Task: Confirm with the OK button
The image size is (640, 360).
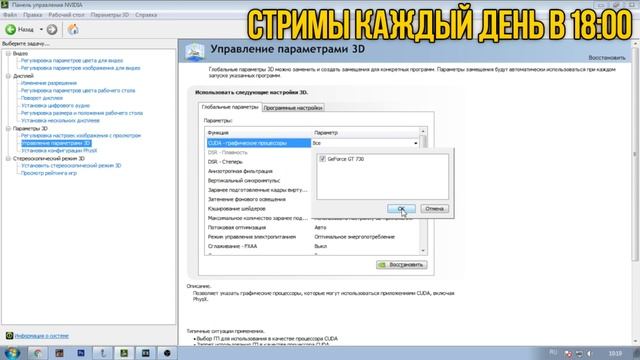Action: coord(401,209)
